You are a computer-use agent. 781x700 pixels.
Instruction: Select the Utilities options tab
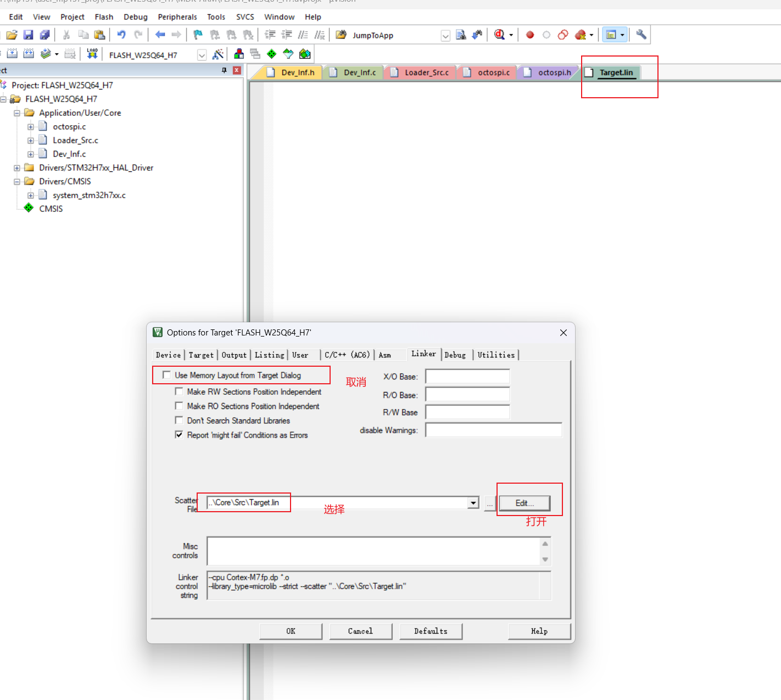[x=496, y=355]
